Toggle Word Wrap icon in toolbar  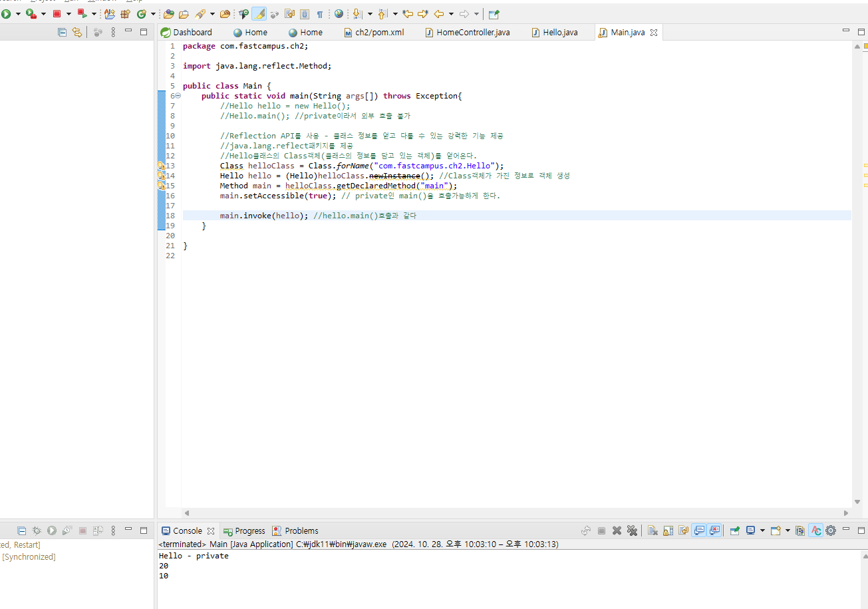[x=289, y=13]
